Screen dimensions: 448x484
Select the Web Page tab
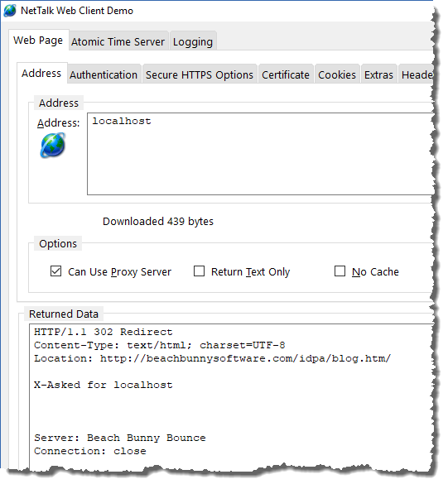38,41
